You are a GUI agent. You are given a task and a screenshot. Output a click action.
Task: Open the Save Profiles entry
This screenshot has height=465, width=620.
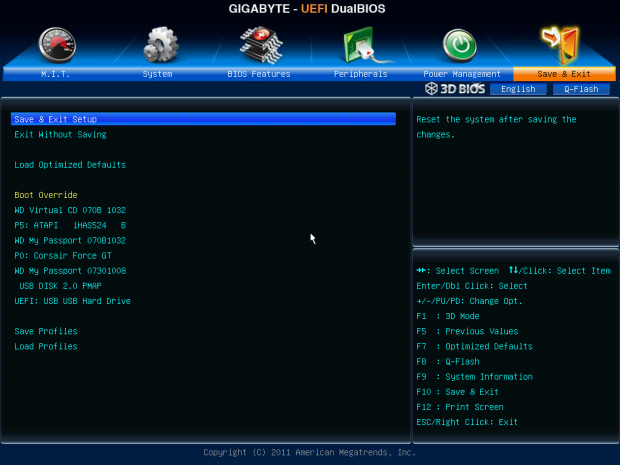coord(46,331)
